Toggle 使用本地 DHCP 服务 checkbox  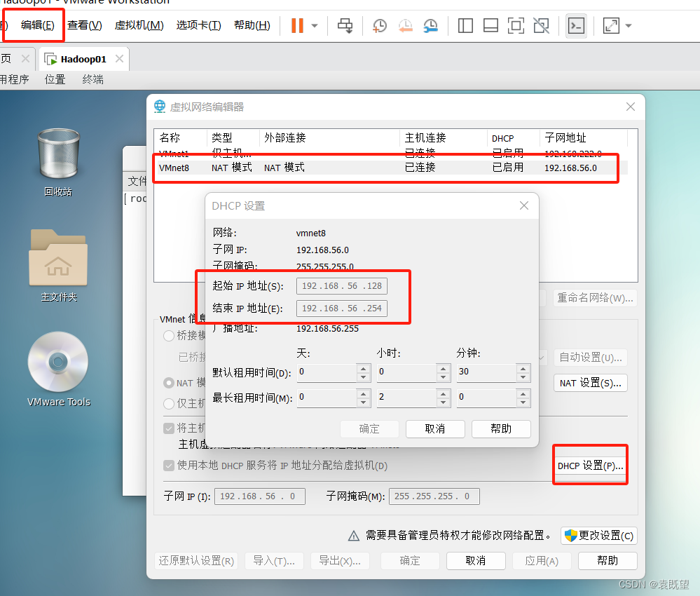point(169,466)
